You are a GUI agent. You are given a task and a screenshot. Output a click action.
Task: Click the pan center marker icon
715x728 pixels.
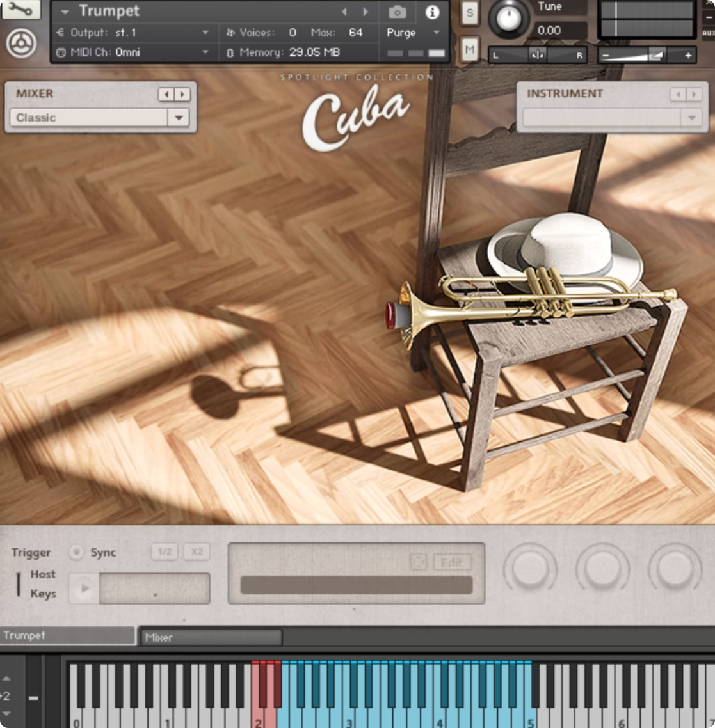click(x=538, y=55)
